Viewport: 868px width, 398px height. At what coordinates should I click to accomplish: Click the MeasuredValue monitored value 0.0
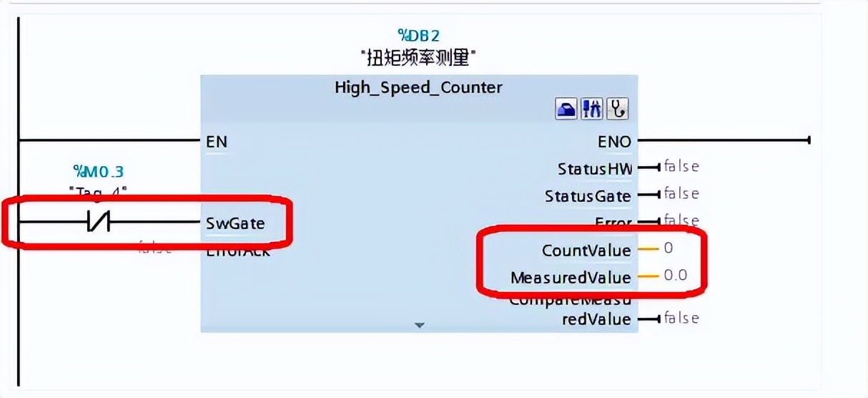click(x=675, y=275)
